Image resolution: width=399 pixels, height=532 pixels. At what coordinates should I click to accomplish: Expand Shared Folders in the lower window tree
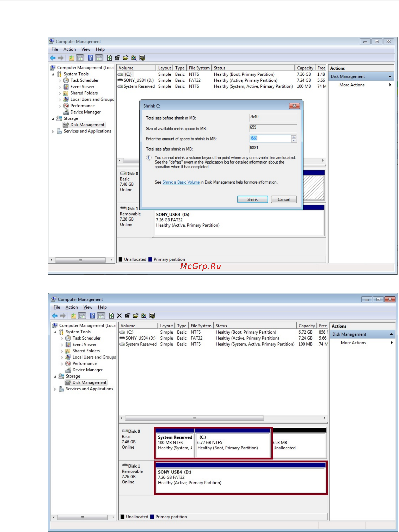point(62,351)
